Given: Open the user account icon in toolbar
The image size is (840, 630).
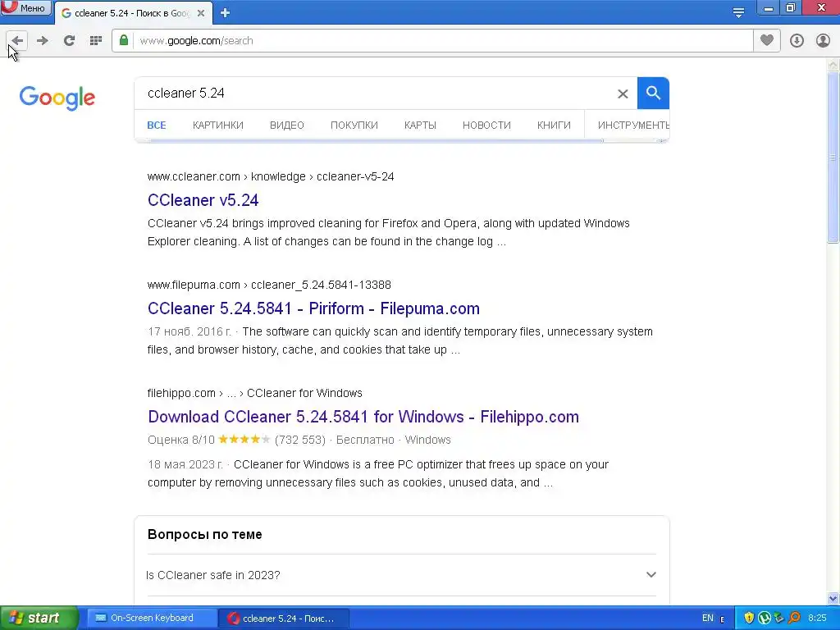Looking at the screenshot, I should pos(823,41).
